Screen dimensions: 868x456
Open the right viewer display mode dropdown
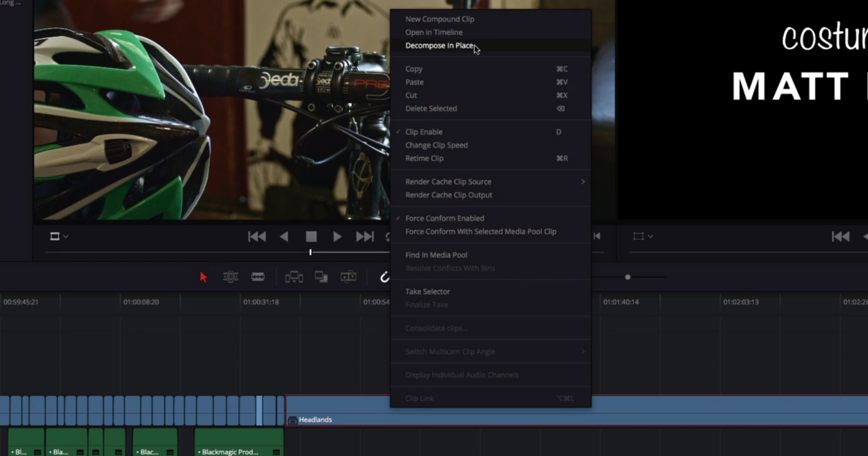click(x=643, y=236)
